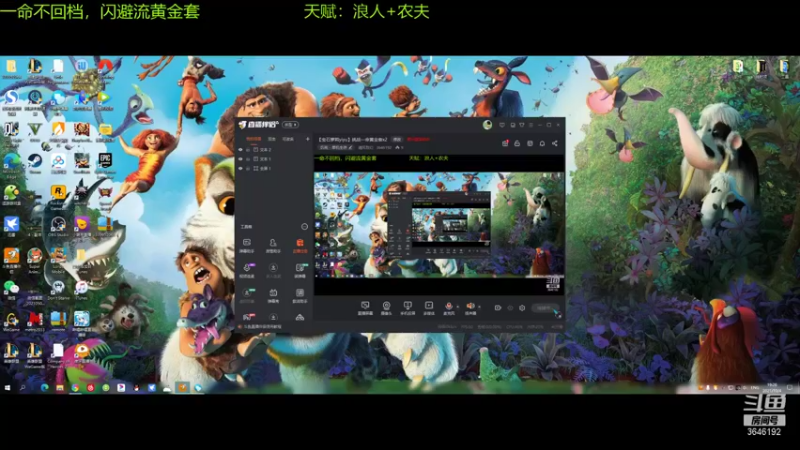Add a 摄像头 camera source
The image size is (800, 450).
pyautogui.click(x=387, y=308)
